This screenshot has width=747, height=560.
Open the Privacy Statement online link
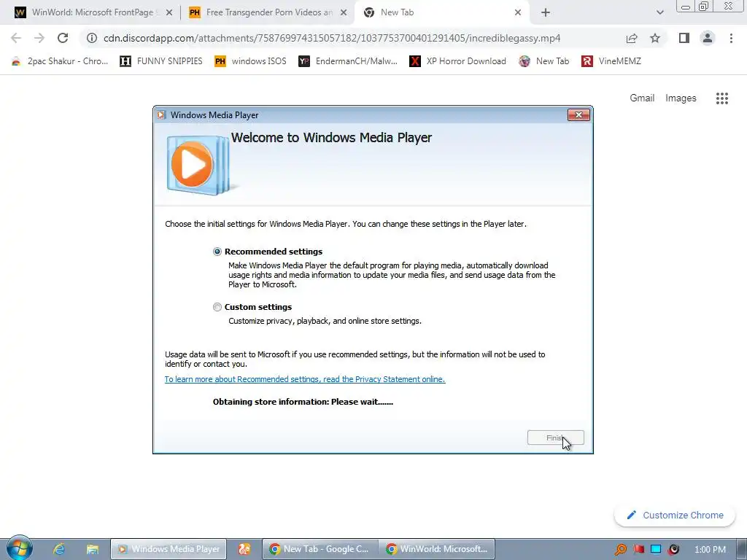305,379
